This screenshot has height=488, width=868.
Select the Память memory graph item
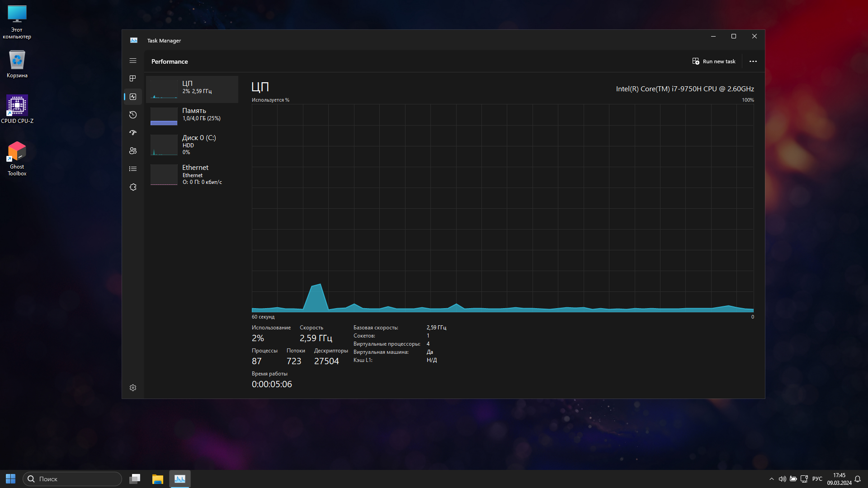192,116
